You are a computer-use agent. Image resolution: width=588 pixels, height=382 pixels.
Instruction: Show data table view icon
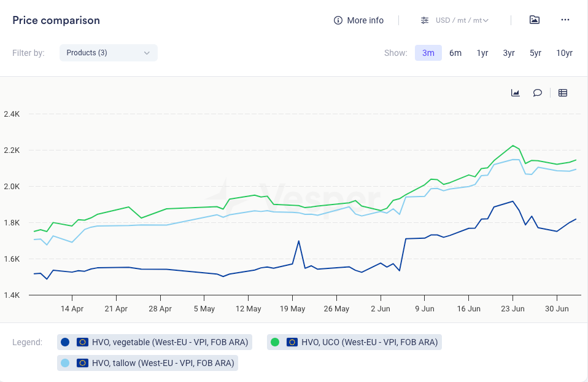563,93
